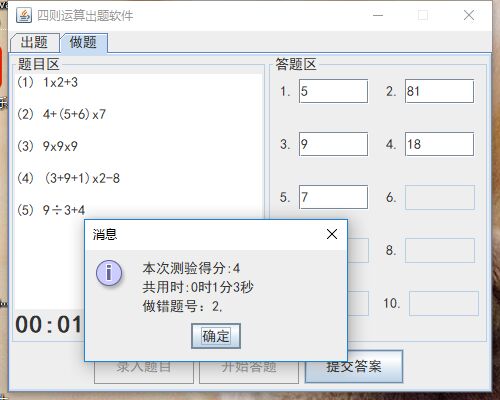Click the elapsed time text 共用时:0时1分3秒

198,287
